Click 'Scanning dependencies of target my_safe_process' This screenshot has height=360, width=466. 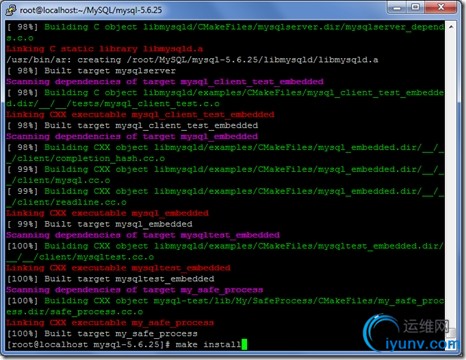click(134, 290)
